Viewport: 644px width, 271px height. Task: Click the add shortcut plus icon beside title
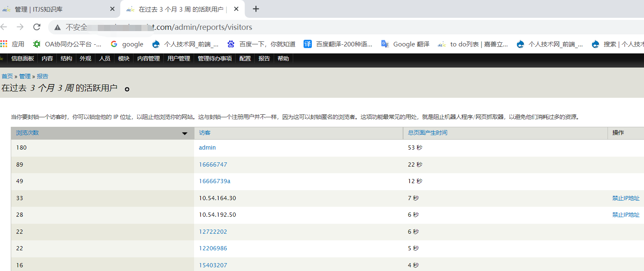[x=127, y=89]
